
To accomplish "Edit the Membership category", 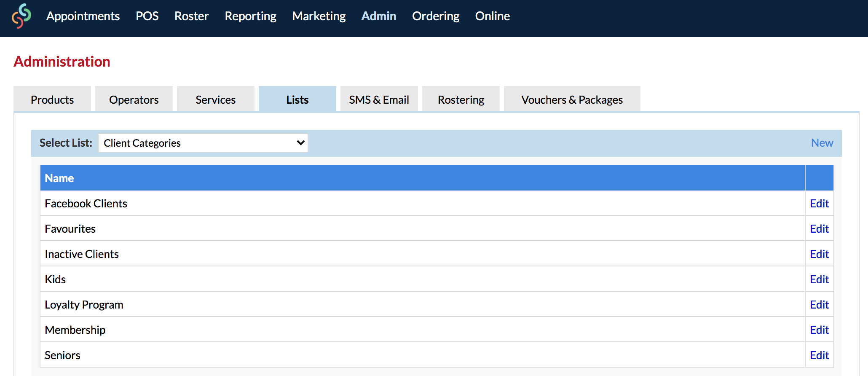I will point(819,330).
